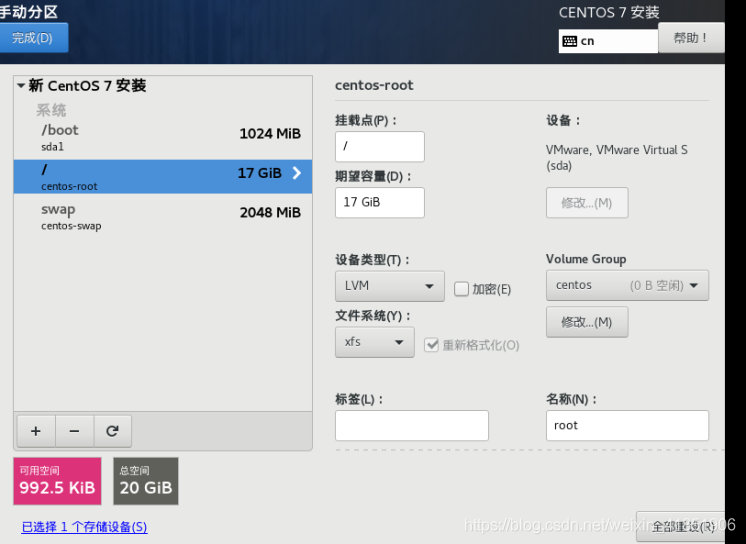Open the 文件系统 xfs dropdown
Image resolution: width=746 pixels, height=544 pixels.
click(x=374, y=342)
